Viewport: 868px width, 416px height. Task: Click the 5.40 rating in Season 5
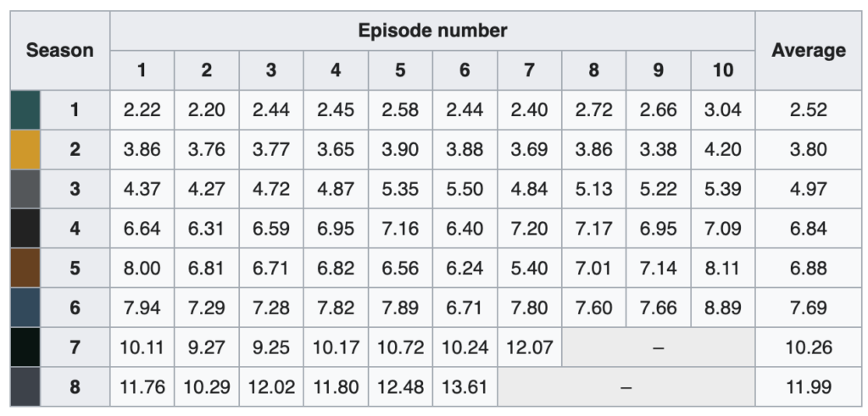click(x=529, y=268)
